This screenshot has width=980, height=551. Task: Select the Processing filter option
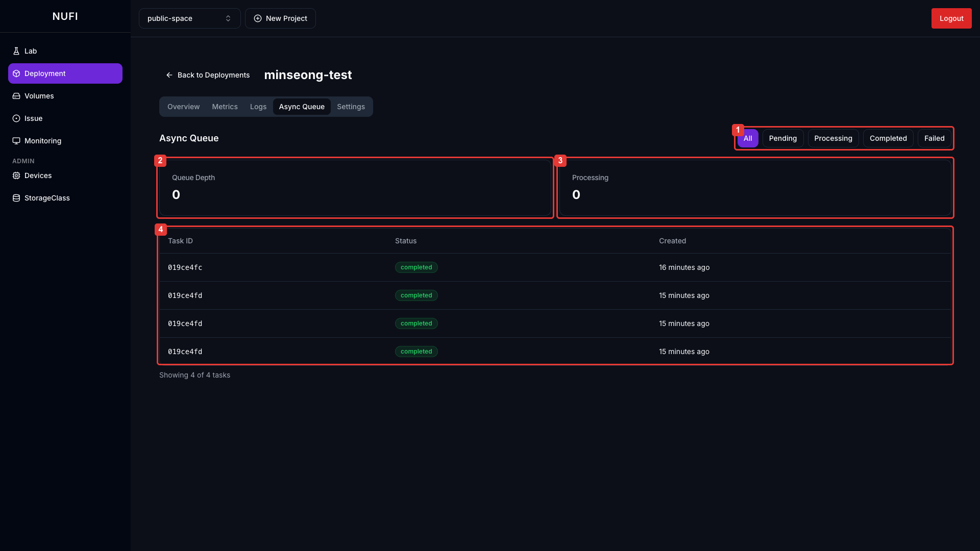point(833,138)
